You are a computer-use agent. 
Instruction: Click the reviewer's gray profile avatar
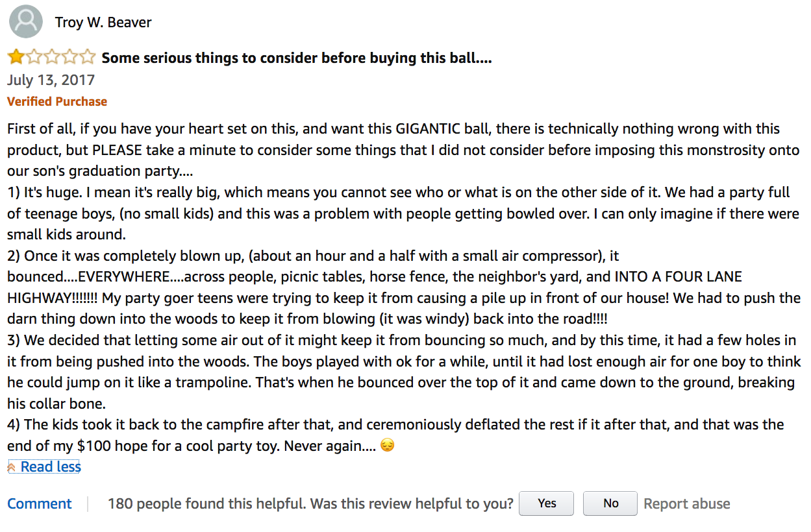click(25, 22)
